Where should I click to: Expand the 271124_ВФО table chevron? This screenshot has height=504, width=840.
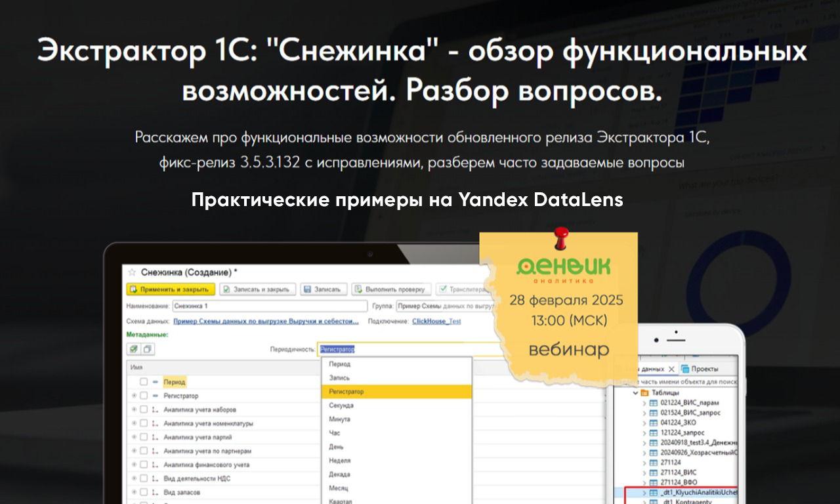click(644, 482)
